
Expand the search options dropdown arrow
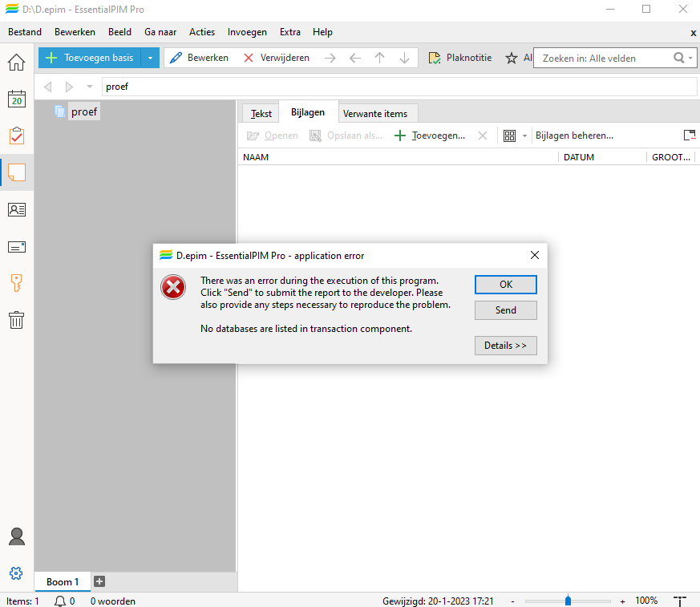(x=690, y=58)
